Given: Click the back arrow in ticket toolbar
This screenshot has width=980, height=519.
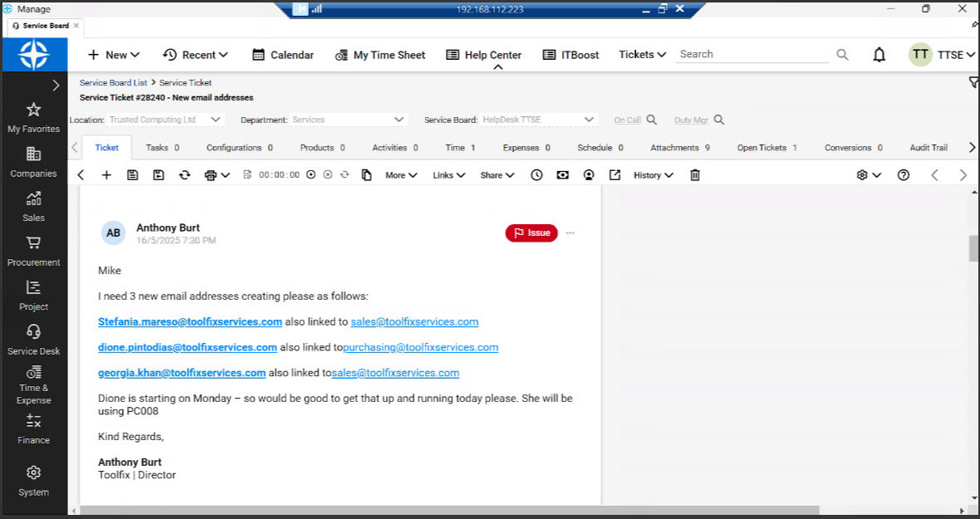Looking at the screenshot, I should pyautogui.click(x=81, y=175).
